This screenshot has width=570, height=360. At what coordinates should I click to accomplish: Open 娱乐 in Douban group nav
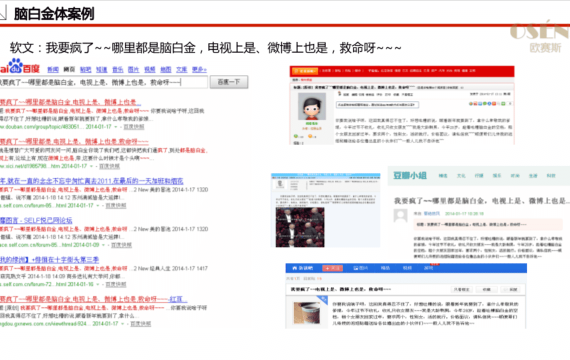[x=497, y=176]
